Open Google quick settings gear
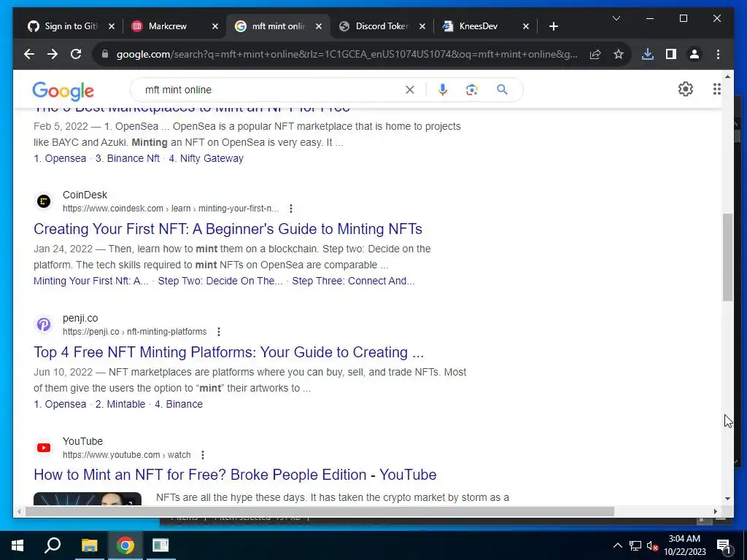 point(686,89)
